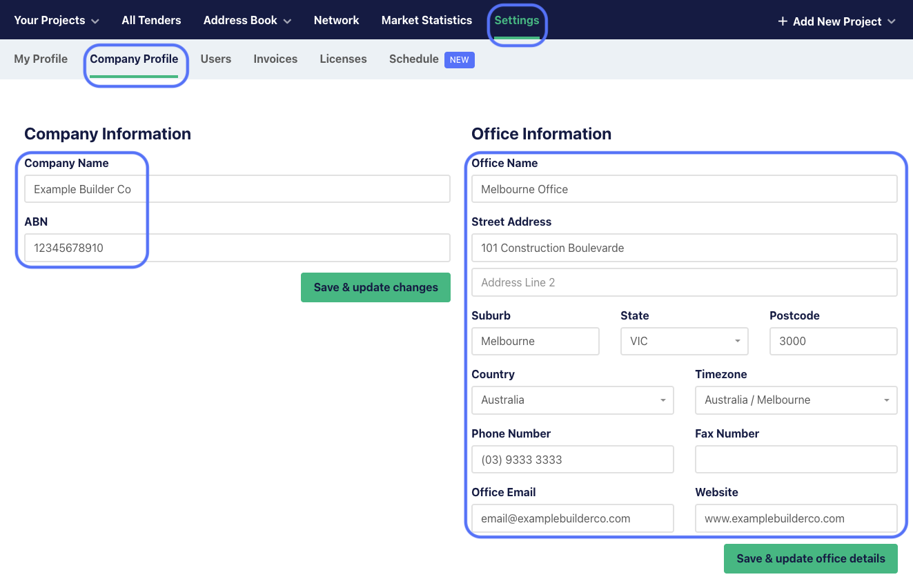Screen dimensions: 913x588
Task: Click Save & update office details button
Action: click(x=810, y=559)
